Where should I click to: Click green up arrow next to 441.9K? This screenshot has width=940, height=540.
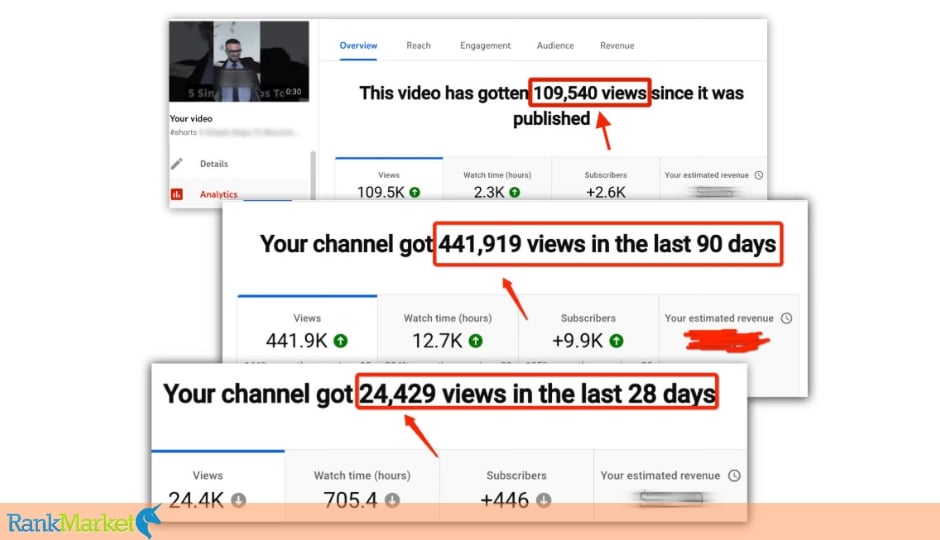pos(341,341)
